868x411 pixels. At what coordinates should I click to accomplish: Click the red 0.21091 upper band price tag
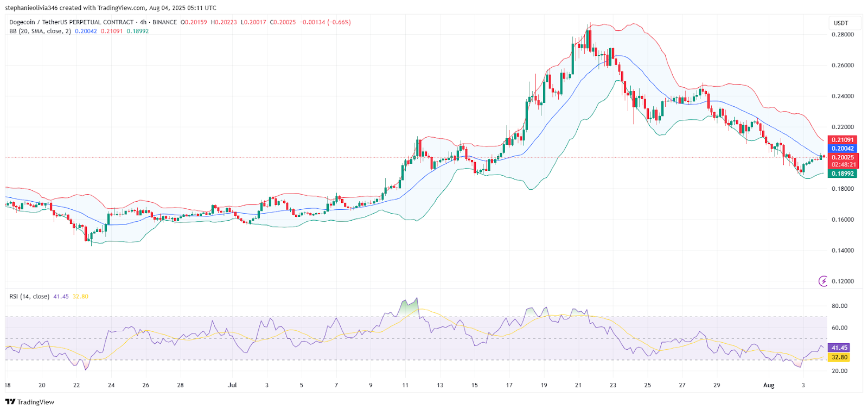(842, 140)
